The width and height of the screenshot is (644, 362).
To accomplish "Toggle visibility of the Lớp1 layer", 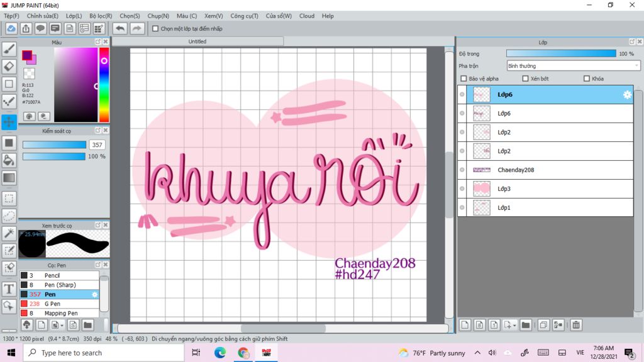I will pos(462,207).
